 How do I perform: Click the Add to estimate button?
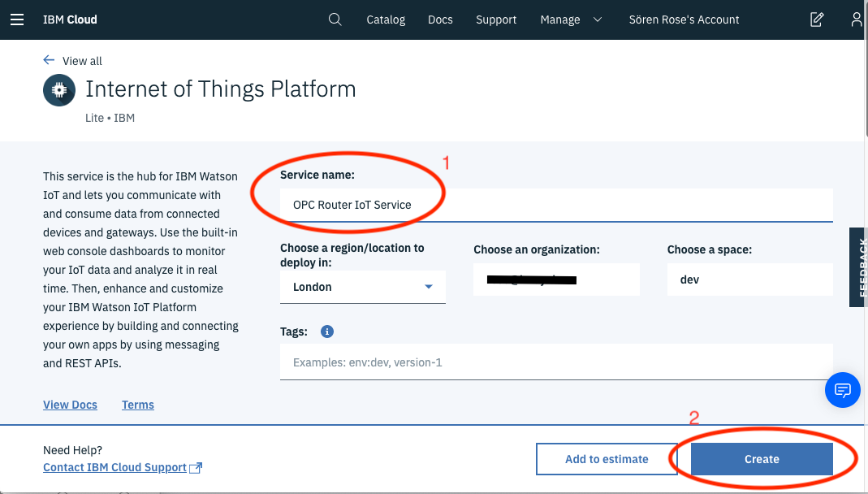[607, 458]
